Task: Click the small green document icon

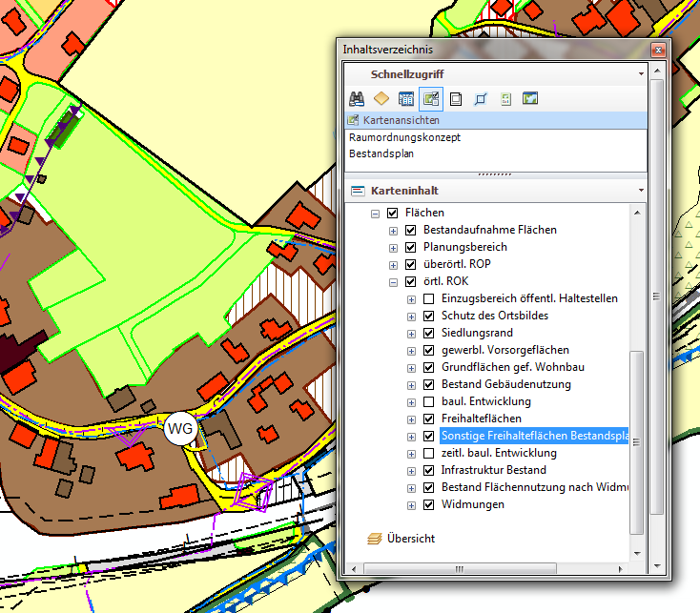Action: click(x=505, y=98)
